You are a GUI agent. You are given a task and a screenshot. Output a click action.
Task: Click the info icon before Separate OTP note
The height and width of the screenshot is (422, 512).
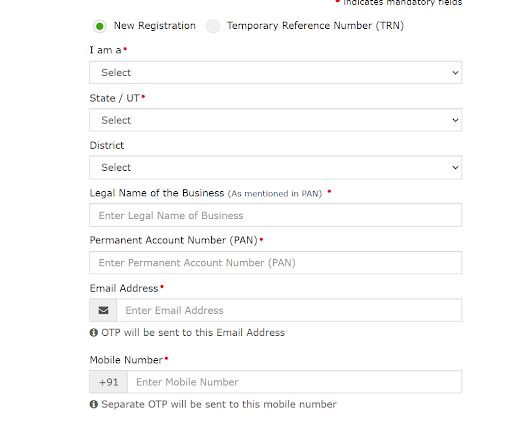point(94,404)
